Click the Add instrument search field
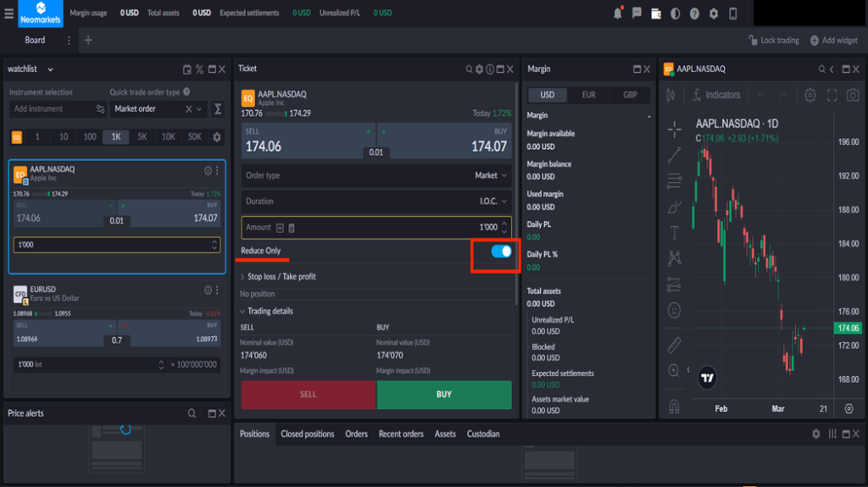868x487 pixels. pyautogui.click(x=51, y=109)
